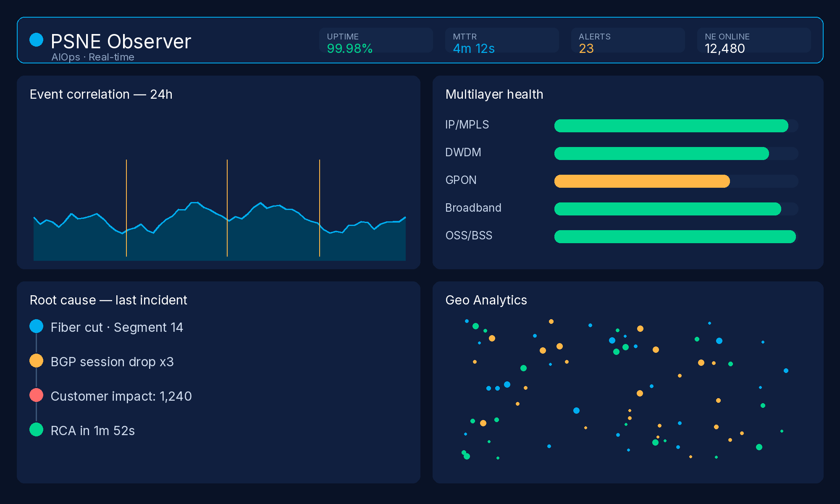The width and height of the screenshot is (840, 504).
Task: Click the blue PSNE Observer status dot
Action: point(37,40)
